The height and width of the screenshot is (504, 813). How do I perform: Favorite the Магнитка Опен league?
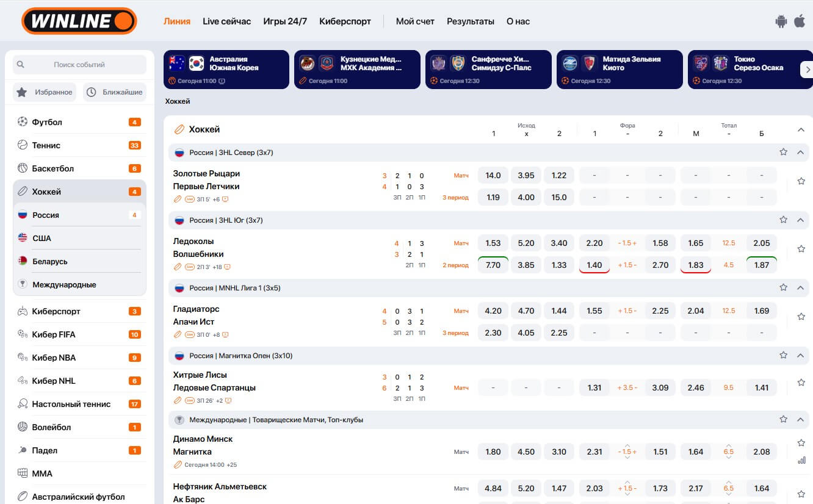784,355
